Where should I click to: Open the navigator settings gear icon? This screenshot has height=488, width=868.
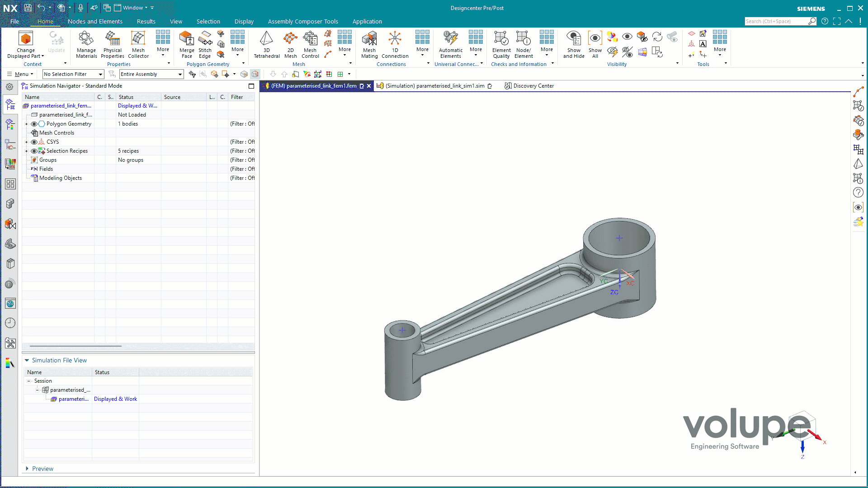[x=9, y=86]
